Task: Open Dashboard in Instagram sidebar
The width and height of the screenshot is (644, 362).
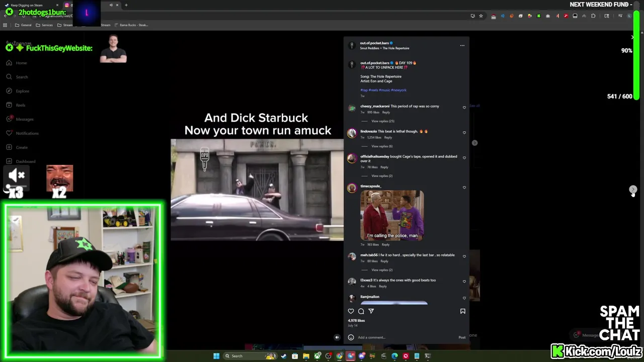Action: pyautogui.click(x=21, y=161)
